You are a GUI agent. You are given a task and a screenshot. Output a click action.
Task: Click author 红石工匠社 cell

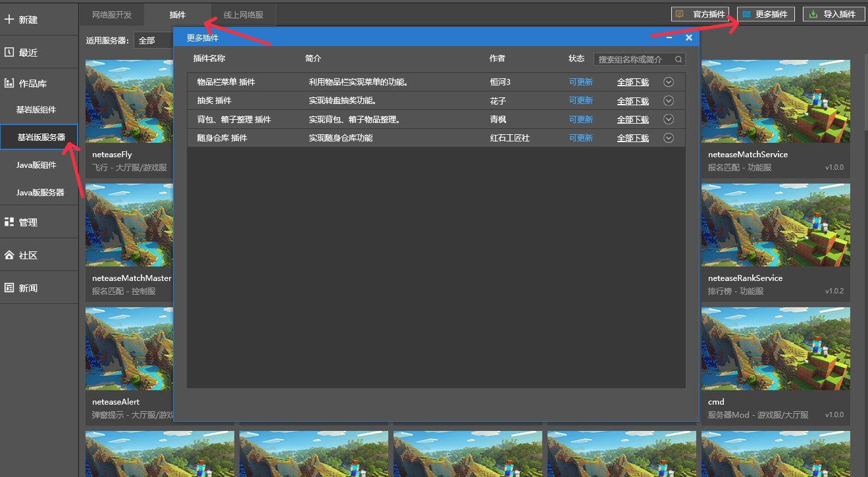[x=510, y=138]
